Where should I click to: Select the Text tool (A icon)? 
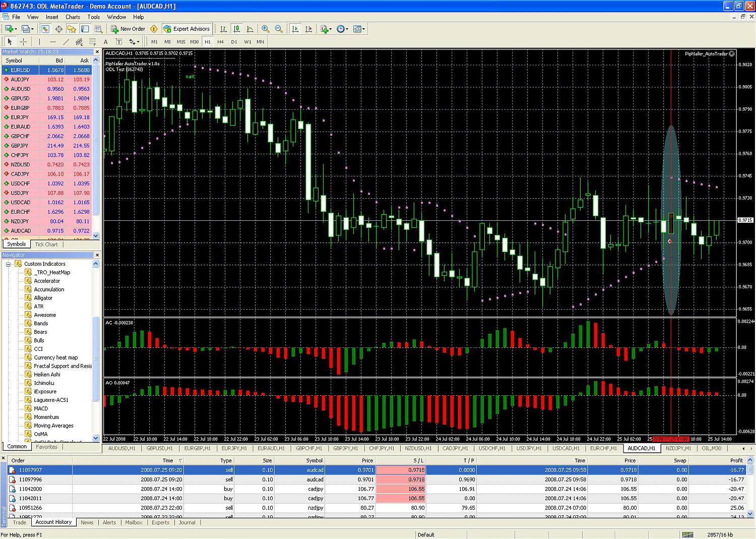click(105, 41)
